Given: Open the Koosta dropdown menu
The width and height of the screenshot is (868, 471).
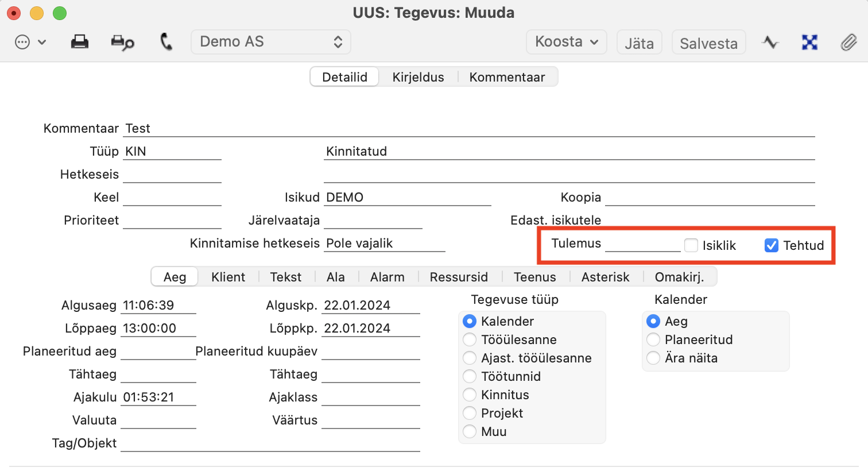Looking at the screenshot, I should [x=567, y=42].
